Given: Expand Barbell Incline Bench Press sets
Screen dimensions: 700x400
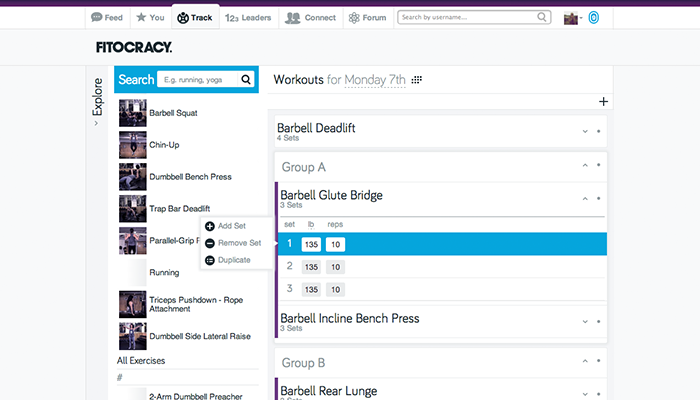Looking at the screenshot, I should click(585, 321).
